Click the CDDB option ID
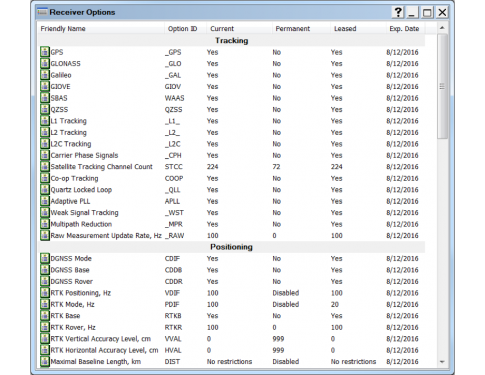 [173, 270]
